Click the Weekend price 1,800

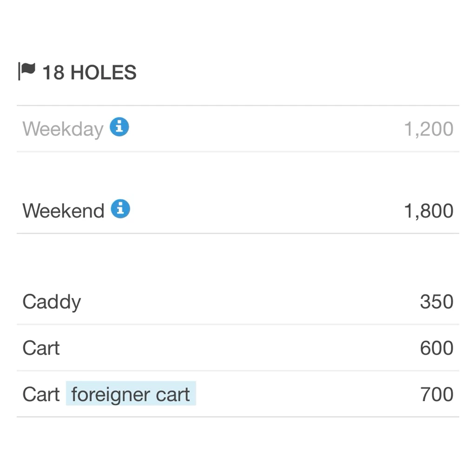[x=429, y=211]
